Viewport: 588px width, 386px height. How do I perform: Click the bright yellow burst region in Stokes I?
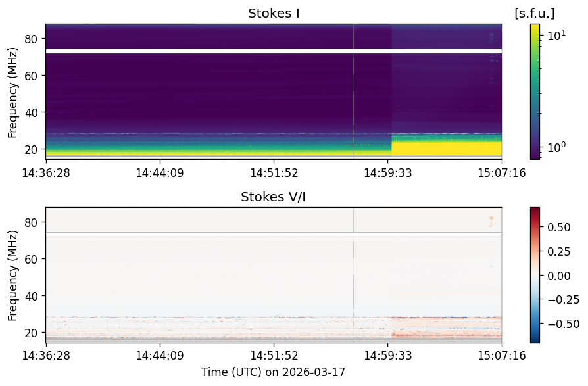point(447,146)
